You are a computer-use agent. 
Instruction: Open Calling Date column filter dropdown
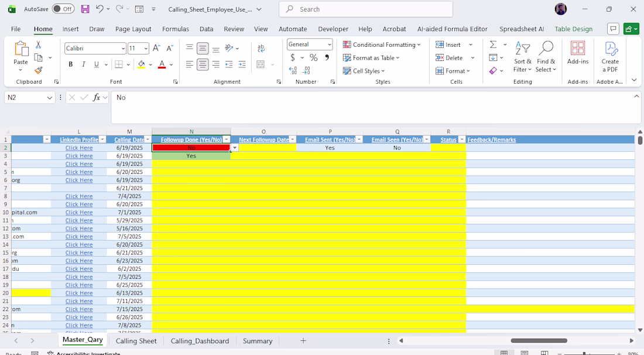[x=146, y=139]
